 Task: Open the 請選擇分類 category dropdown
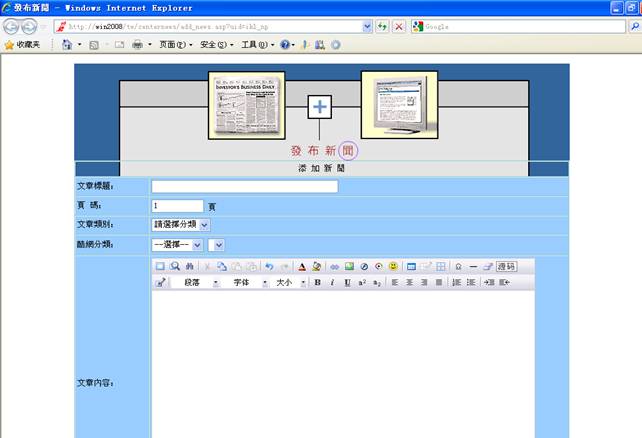[x=180, y=225]
